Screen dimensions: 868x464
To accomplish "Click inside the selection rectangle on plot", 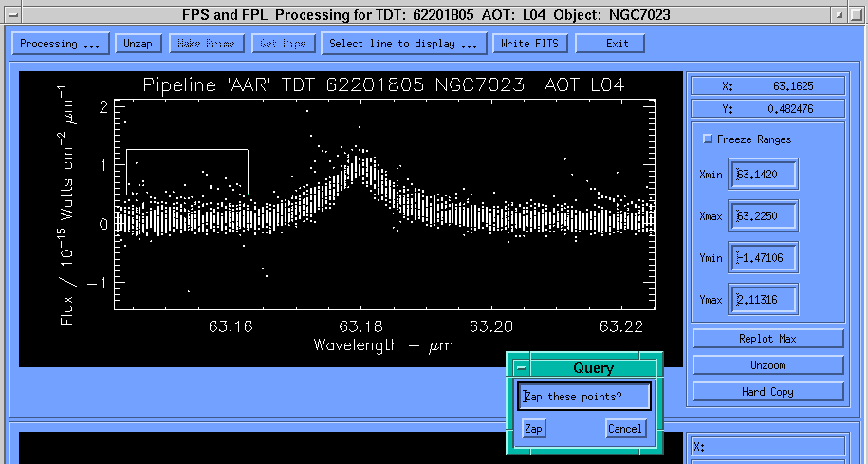I will [x=187, y=172].
